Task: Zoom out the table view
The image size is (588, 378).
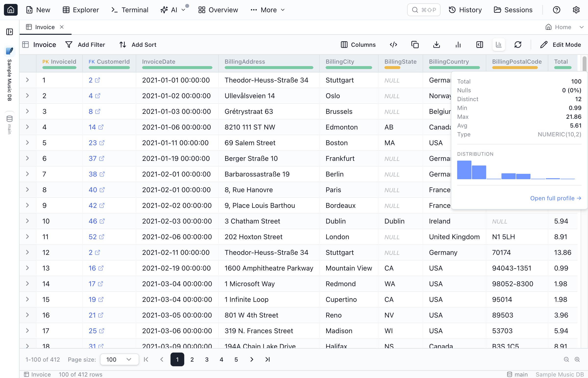Action: (x=566, y=360)
